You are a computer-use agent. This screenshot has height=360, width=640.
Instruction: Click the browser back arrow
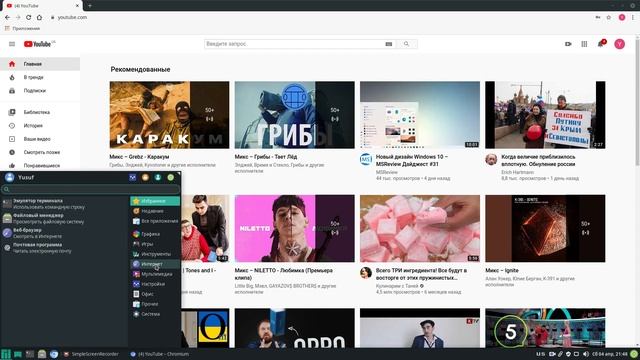(x=7, y=17)
